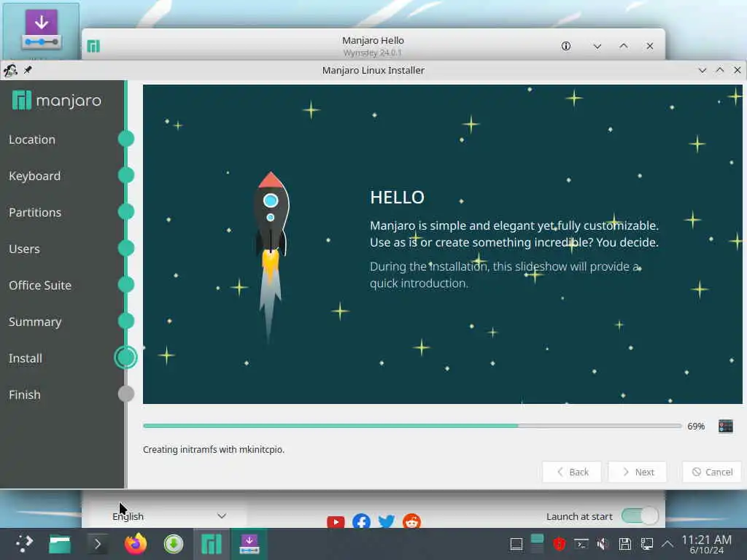Click the pin icon in installer titlebar

click(28, 70)
